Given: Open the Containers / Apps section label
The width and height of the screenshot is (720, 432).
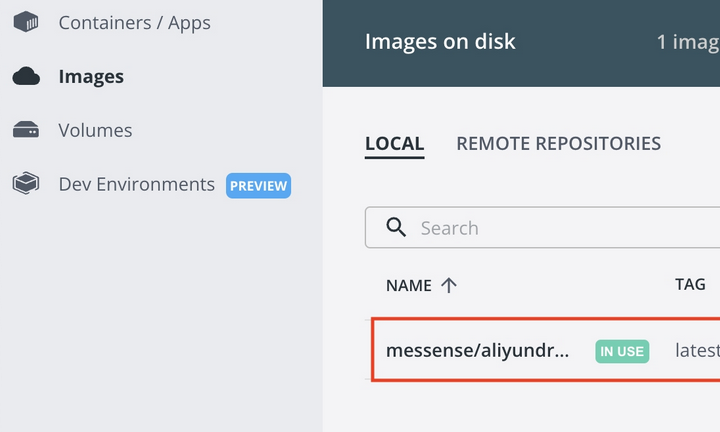Looking at the screenshot, I should 135,22.
